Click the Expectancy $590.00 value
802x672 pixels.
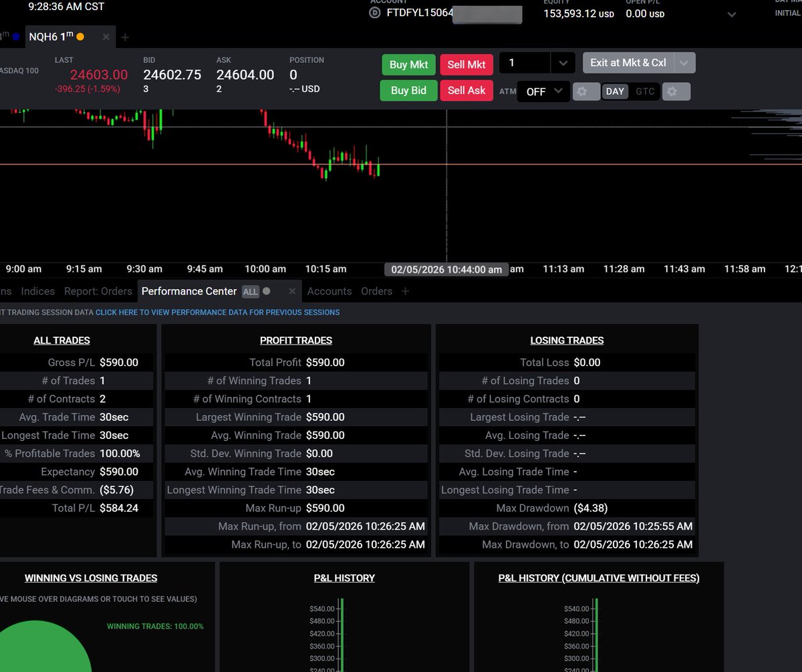tap(119, 472)
